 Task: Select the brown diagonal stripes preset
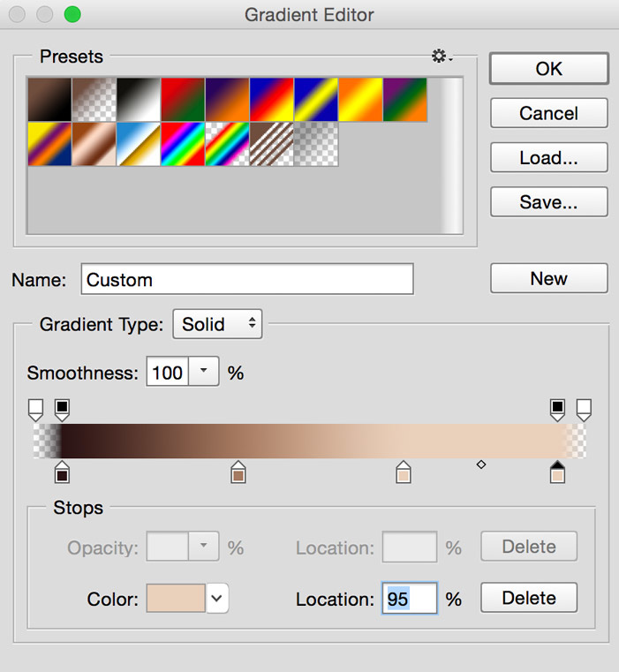pos(272,144)
